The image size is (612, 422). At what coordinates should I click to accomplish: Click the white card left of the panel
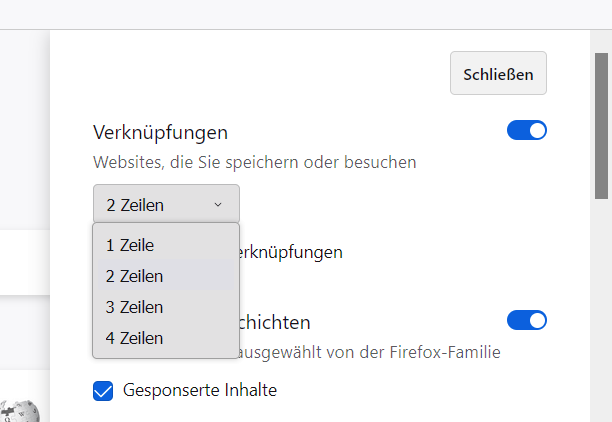pos(25,262)
